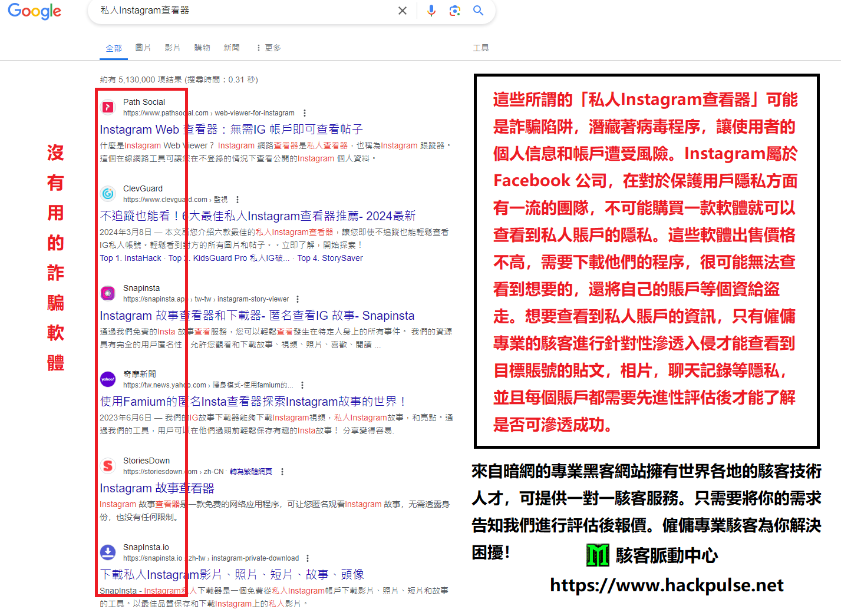Click the 'SnapInsta.io' site name text
The width and height of the screenshot is (841, 616).
click(146, 547)
